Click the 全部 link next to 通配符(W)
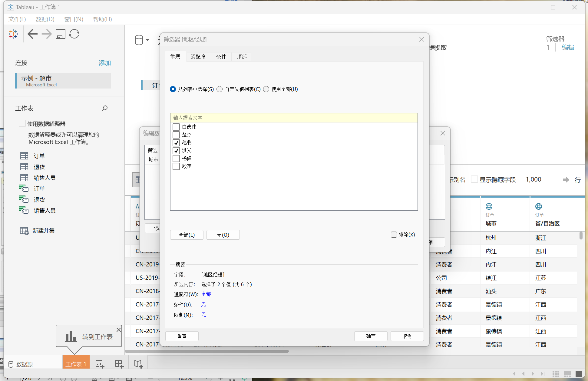 (206, 294)
